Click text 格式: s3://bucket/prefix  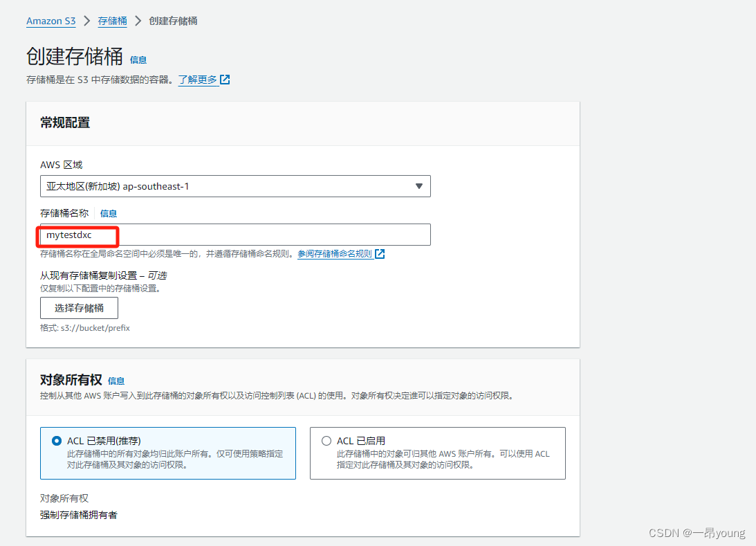click(85, 328)
